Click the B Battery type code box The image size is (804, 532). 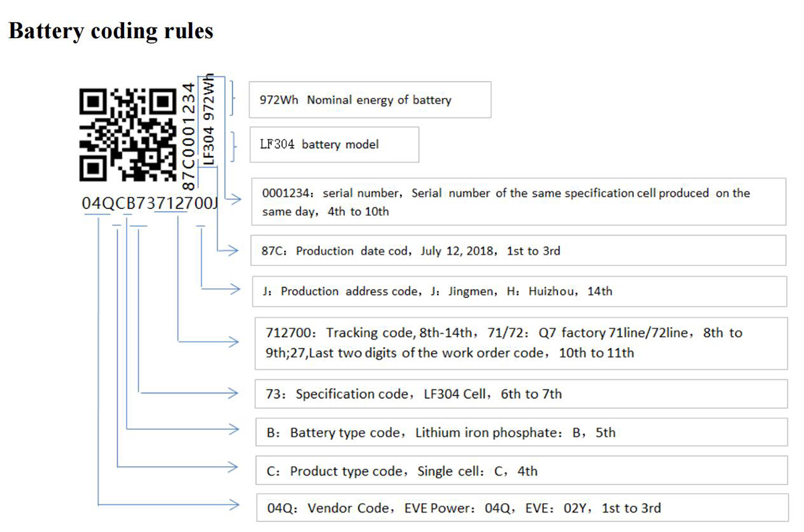(521, 433)
